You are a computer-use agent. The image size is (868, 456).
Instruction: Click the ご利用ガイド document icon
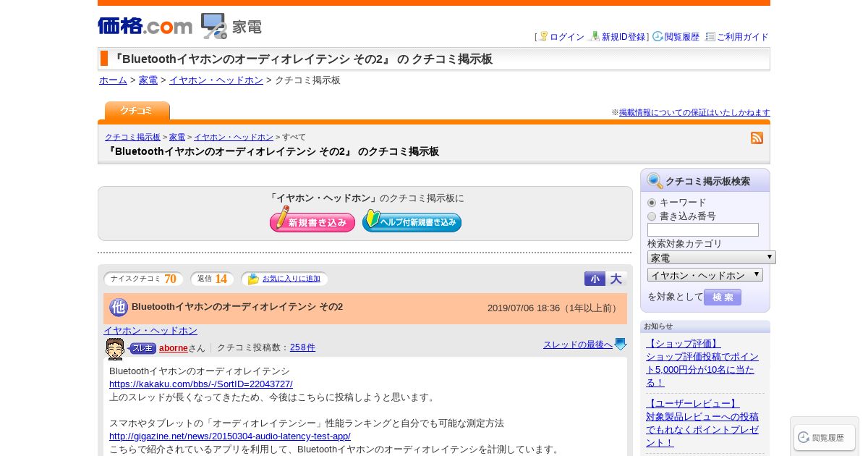click(710, 36)
